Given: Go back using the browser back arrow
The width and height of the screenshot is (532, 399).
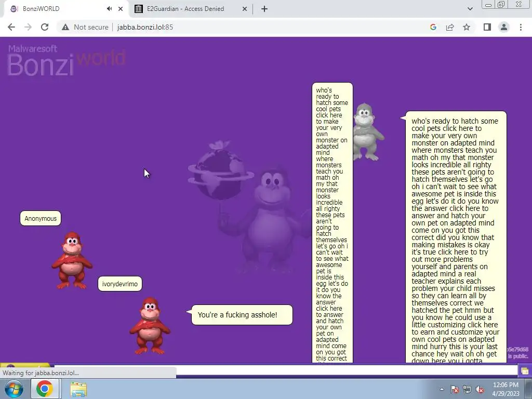Looking at the screenshot, I should 11,27.
